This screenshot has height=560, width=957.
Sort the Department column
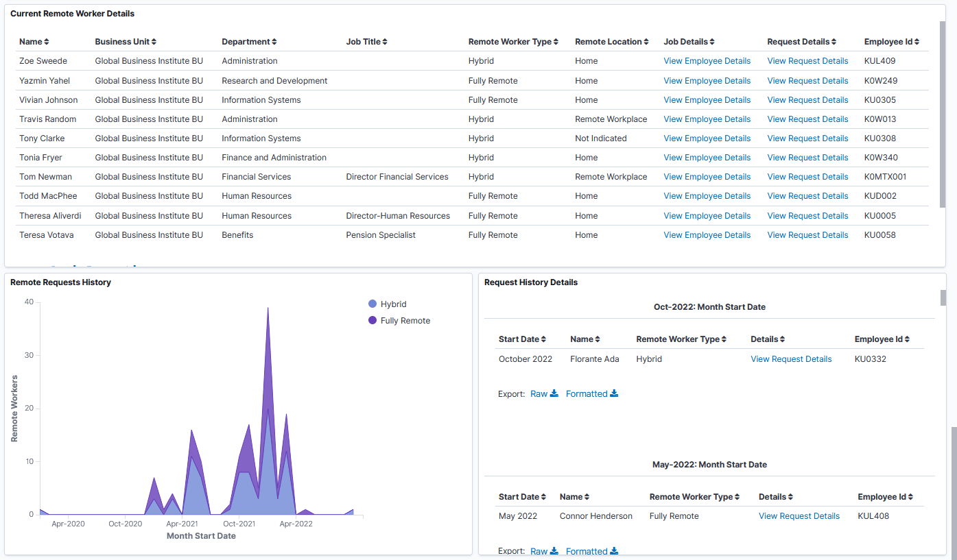pyautogui.click(x=275, y=41)
